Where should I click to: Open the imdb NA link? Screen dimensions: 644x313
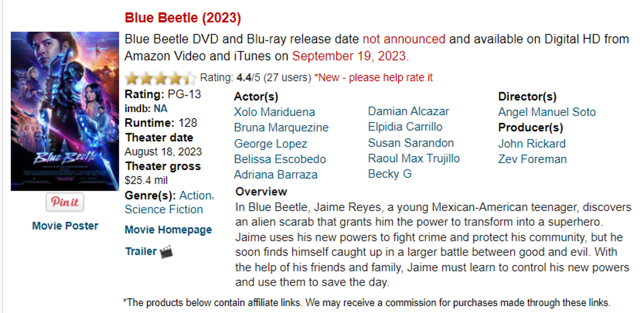160,108
